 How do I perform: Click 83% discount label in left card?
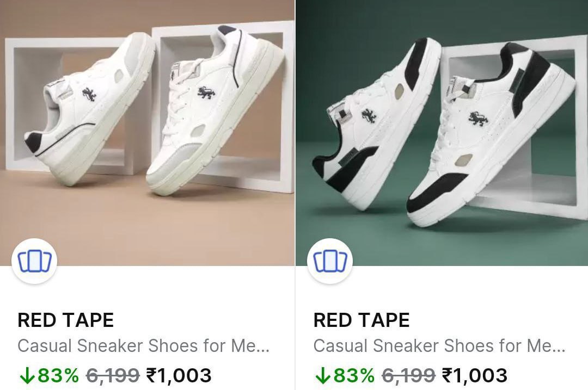(58, 375)
